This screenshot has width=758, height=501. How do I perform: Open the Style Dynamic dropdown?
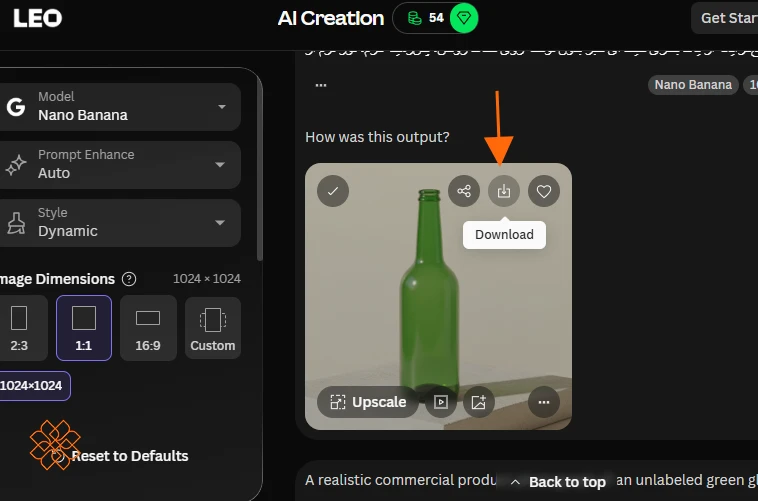[119, 223]
